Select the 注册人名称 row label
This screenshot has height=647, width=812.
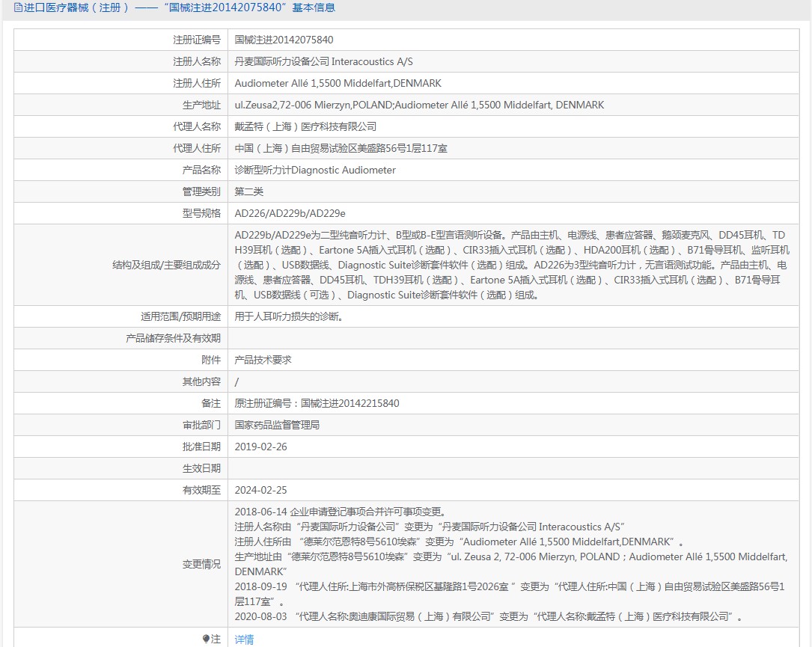tap(197, 61)
